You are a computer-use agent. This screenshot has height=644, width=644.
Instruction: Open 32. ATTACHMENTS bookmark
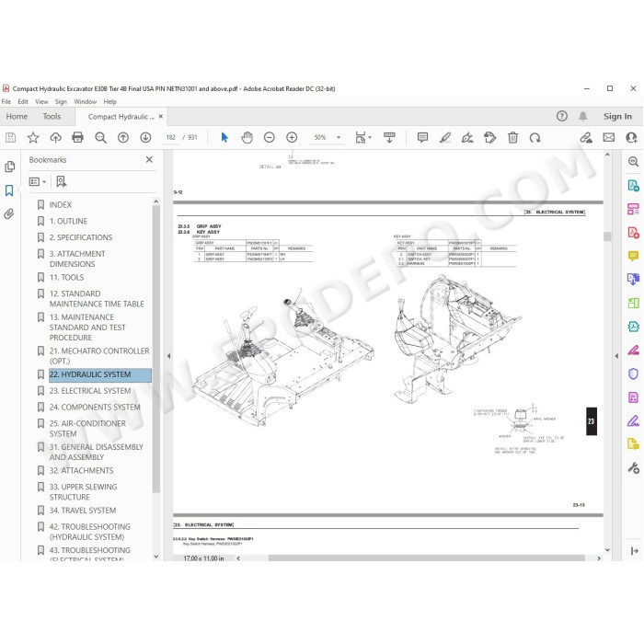pyautogui.click(x=81, y=471)
